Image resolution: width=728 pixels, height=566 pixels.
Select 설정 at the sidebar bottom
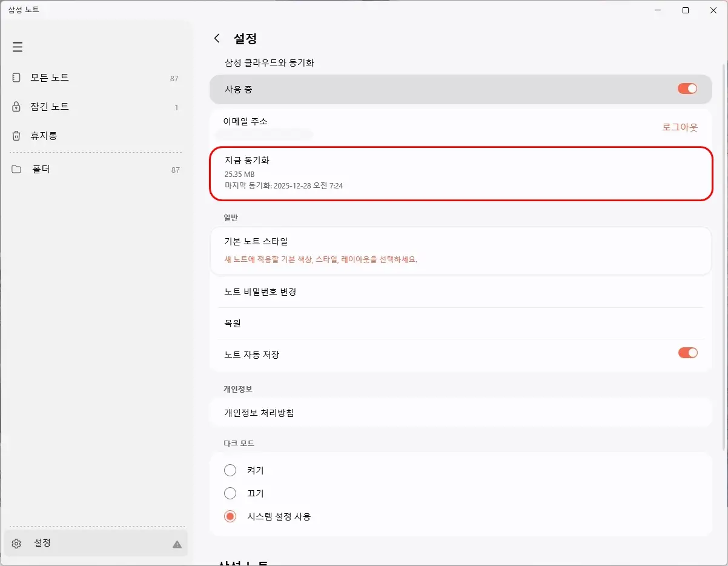click(x=96, y=543)
